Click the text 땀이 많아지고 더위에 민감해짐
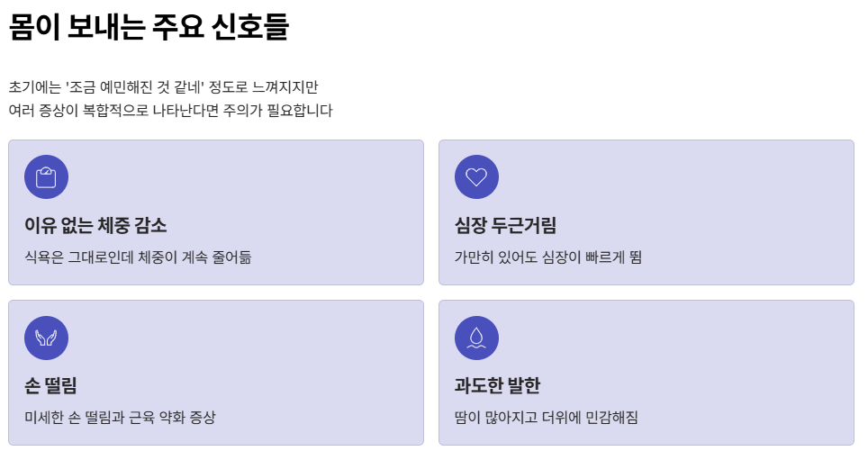Image resolution: width=868 pixels, height=460 pixels. pos(547,418)
